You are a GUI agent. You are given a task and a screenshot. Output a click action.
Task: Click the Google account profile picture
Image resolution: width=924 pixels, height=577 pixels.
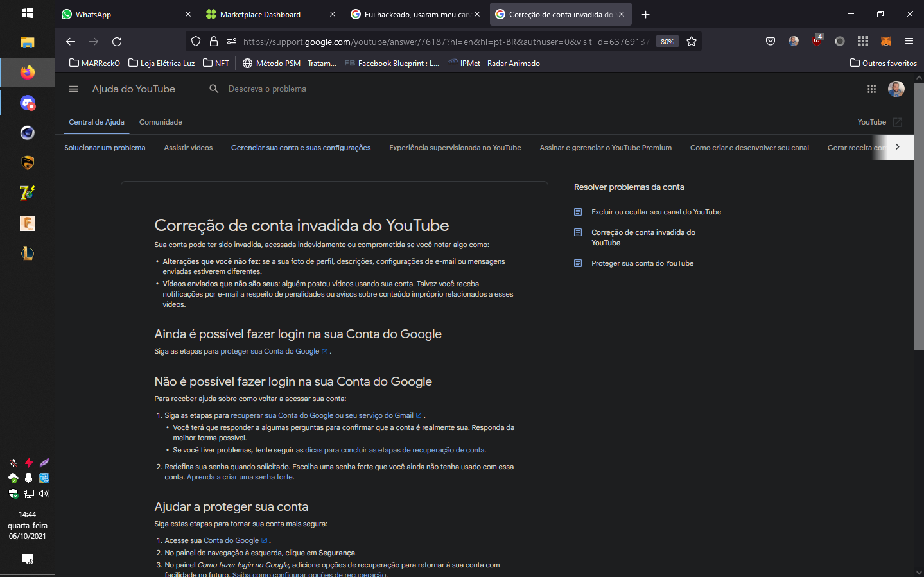coord(896,89)
